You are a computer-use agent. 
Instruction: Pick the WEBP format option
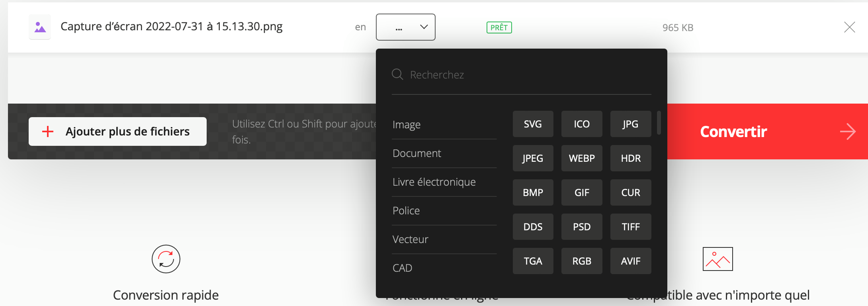[582, 158]
